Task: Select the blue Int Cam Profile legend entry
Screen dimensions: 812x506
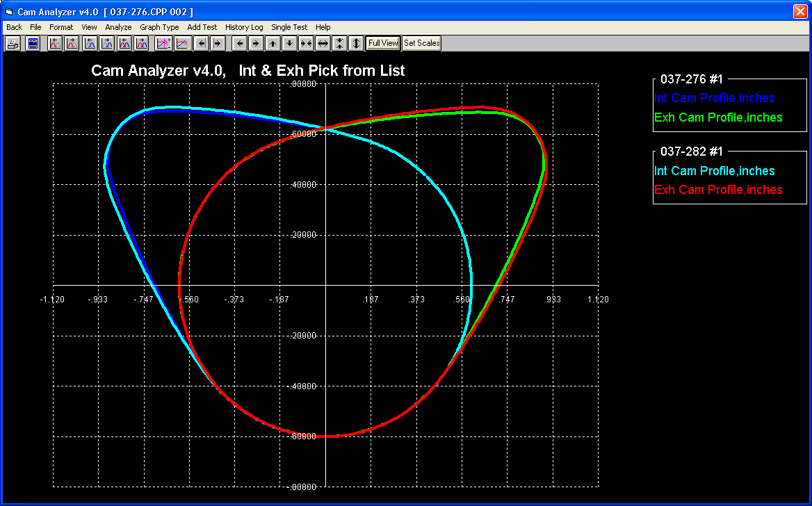Action: click(715, 98)
